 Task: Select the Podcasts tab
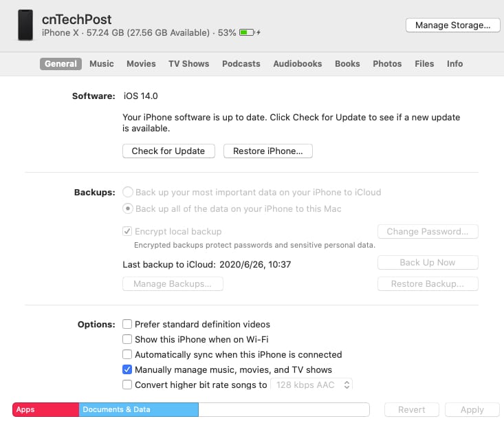[241, 63]
